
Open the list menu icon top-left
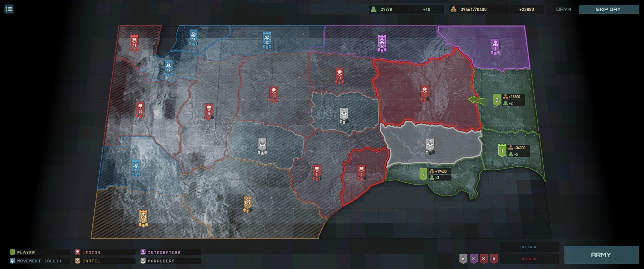point(9,9)
